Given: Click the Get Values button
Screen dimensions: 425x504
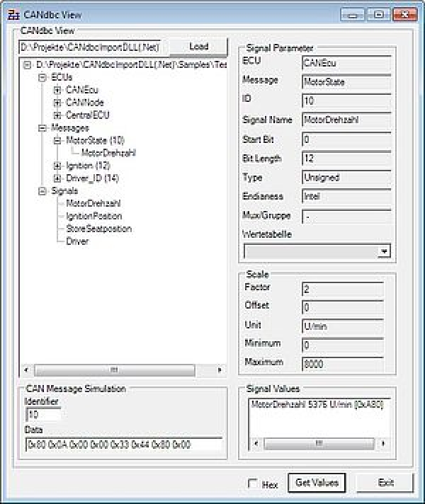Looking at the screenshot, I should coord(317,483).
